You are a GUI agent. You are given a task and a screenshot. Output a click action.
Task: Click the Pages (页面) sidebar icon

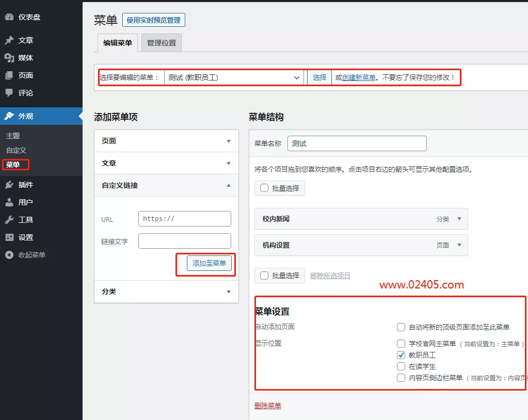pos(9,75)
